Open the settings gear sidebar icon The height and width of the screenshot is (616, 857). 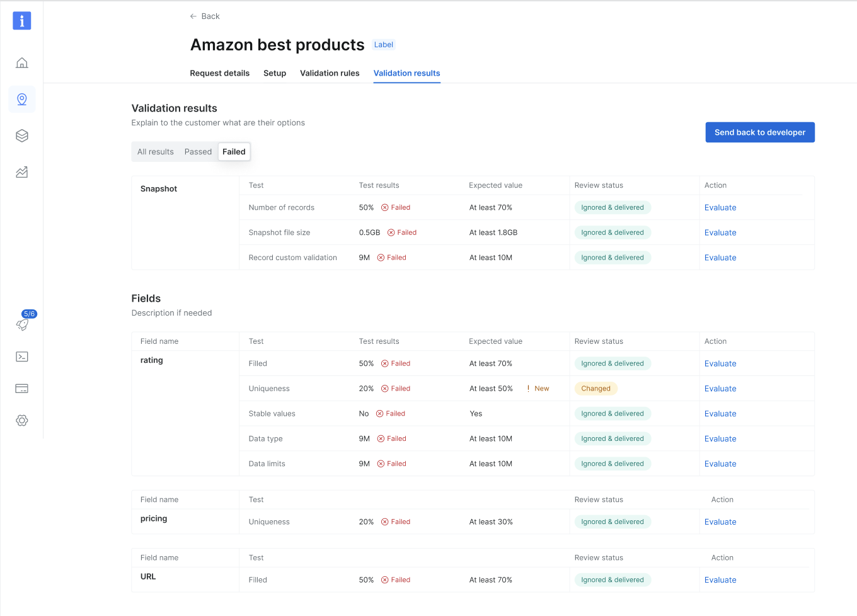coord(22,420)
